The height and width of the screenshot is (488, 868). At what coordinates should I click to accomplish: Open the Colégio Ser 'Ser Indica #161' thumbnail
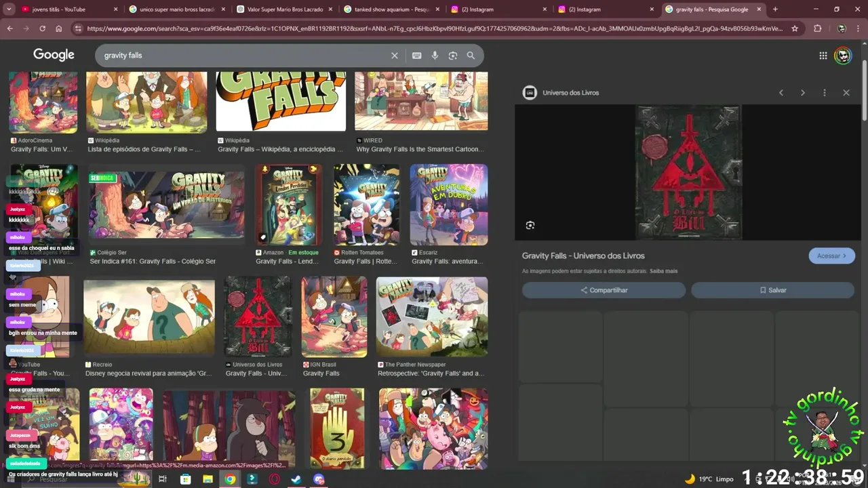[x=166, y=205]
